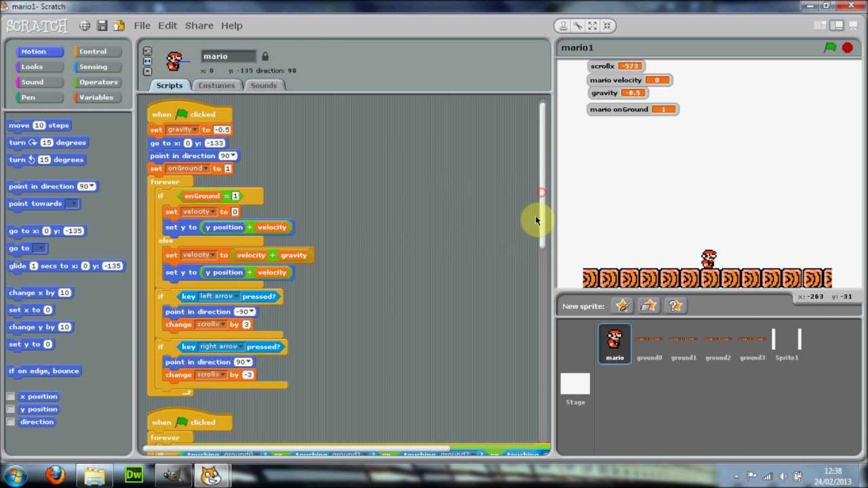The height and width of the screenshot is (488, 868).
Task: Select the Stage thumbnail
Action: [575, 389]
